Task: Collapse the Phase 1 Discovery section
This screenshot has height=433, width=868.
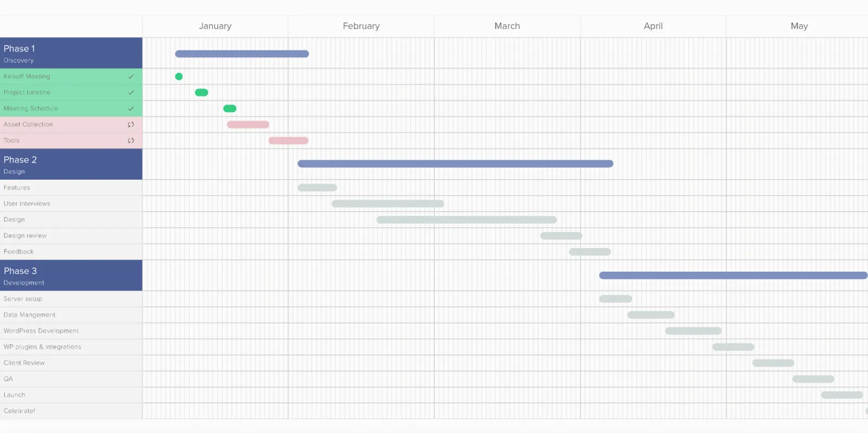Action: (71, 53)
